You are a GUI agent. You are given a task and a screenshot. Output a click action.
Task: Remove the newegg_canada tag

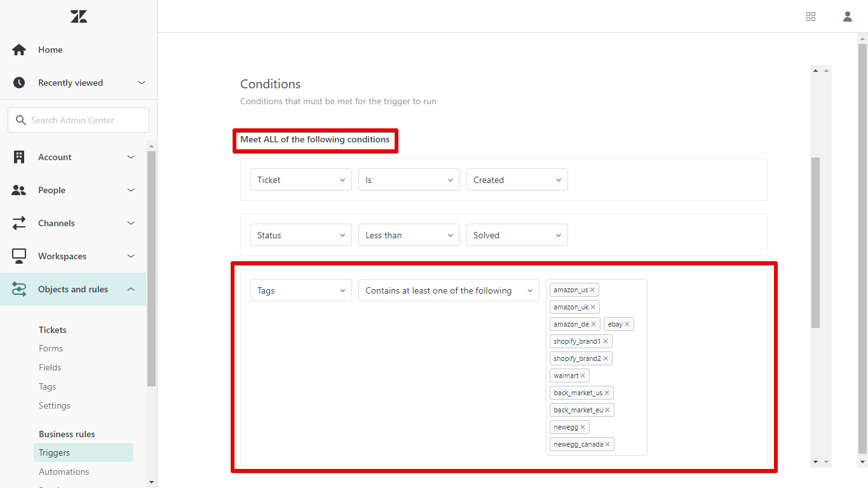click(x=607, y=444)
